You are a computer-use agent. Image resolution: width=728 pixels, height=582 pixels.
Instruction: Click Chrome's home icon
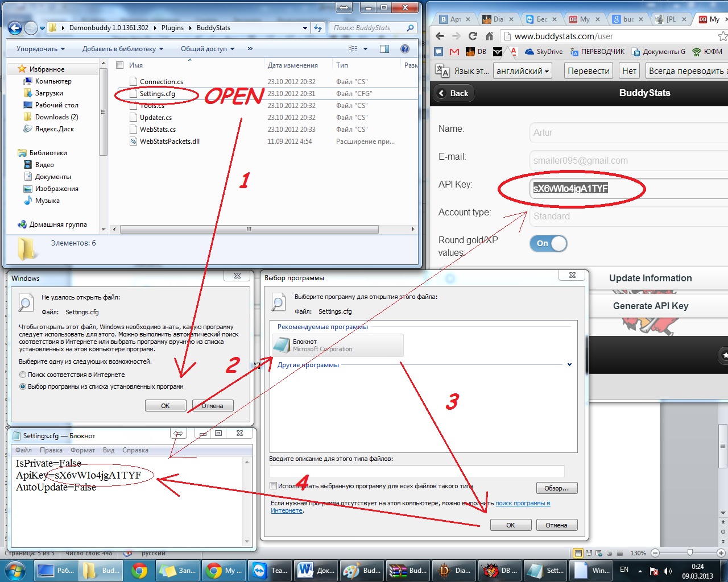pyautogui.click(x=489, y=36)
